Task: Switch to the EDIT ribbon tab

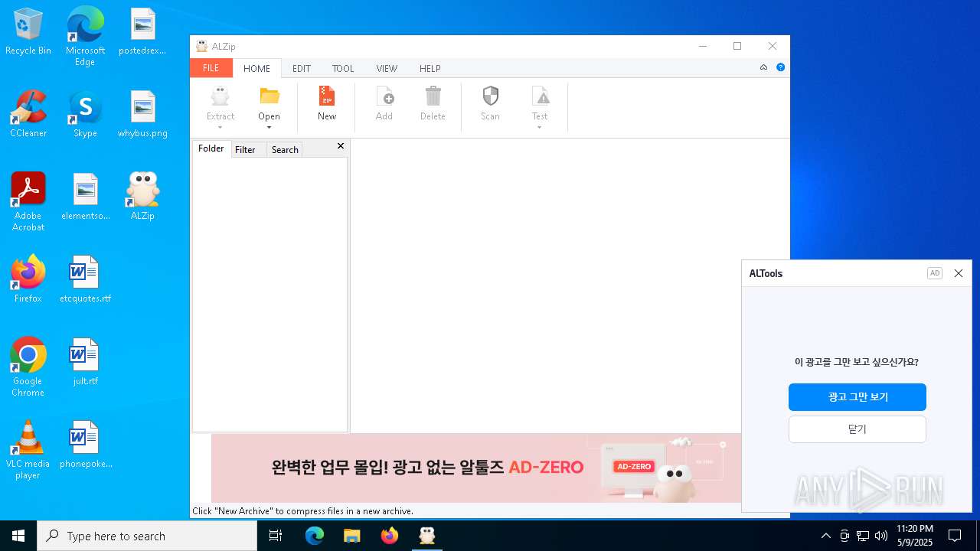Action: click(x=302, y=68)
